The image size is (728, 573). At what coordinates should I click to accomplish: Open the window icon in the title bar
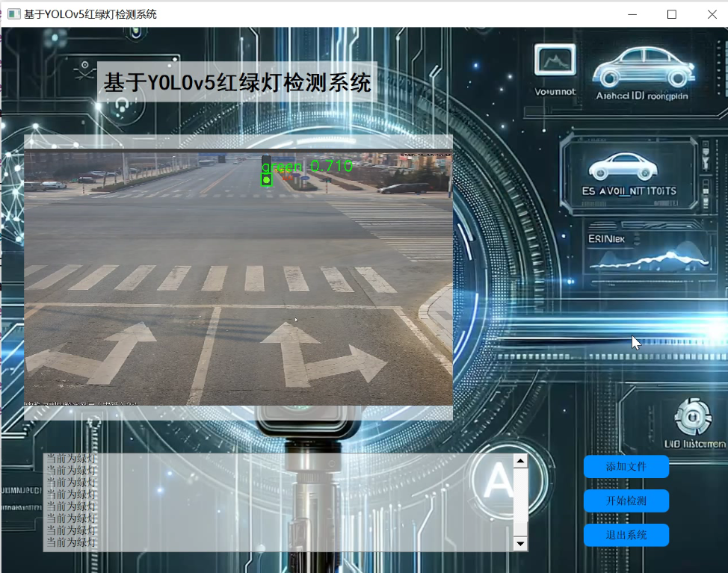[x=14, y=14]
